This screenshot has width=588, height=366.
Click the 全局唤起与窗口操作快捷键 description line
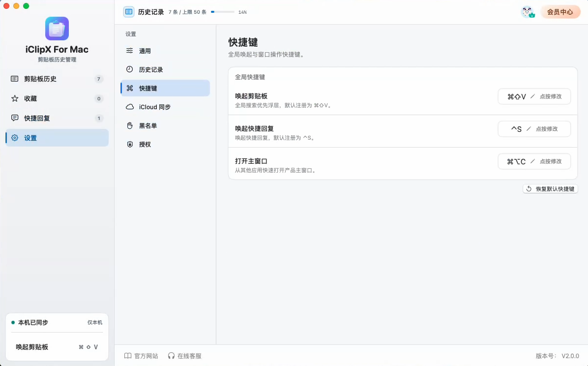coord(267,55)
